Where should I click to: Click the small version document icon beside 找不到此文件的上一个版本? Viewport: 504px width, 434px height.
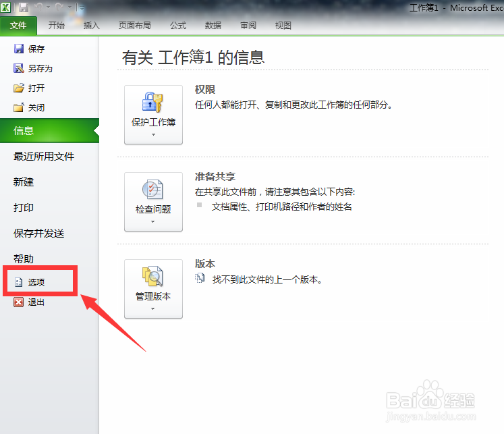[x=200, y=278]
